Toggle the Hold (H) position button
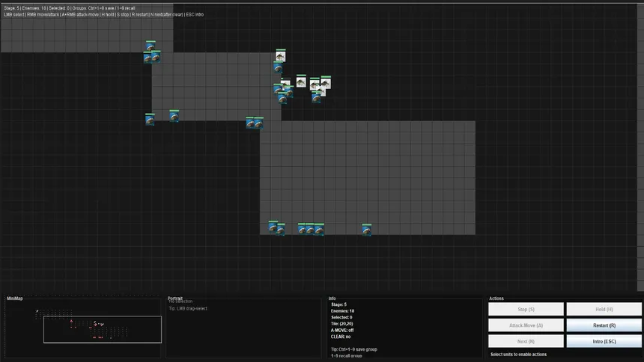 click(x=604, y=309)
